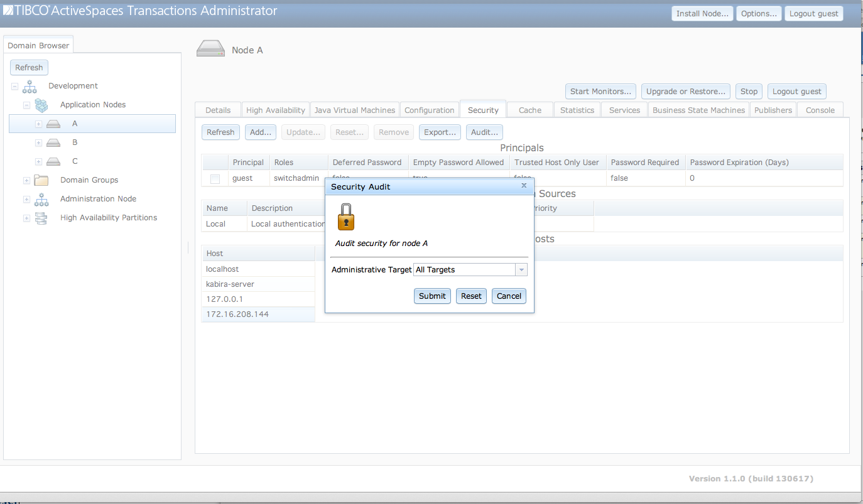
Task: Click the Development domain network icon
Action: pos(30,86)
